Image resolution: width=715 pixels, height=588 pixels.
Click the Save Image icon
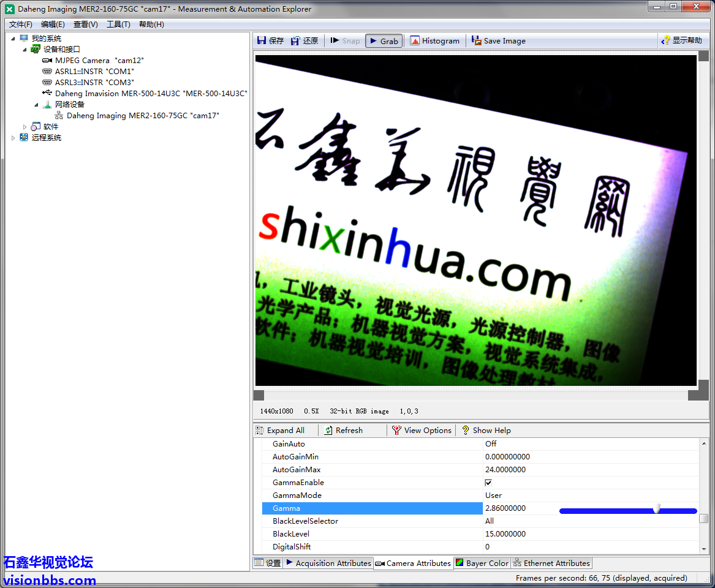click(x=477, y=41)
